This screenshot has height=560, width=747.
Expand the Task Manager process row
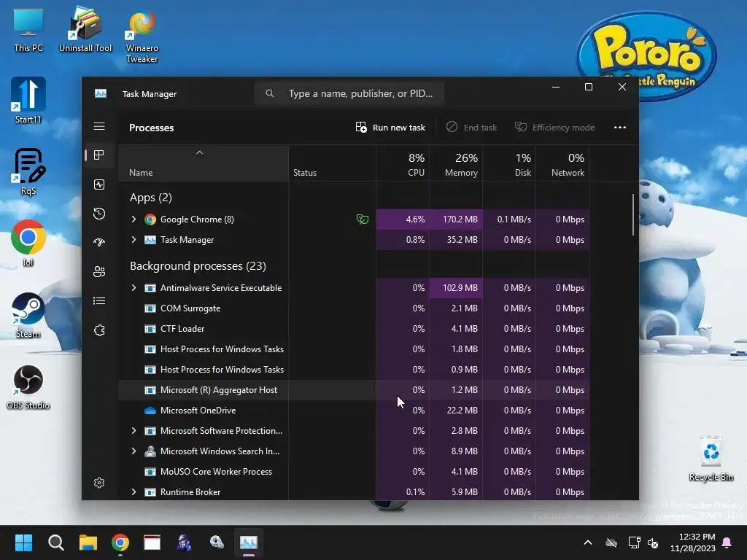click(x=134, y=239)
